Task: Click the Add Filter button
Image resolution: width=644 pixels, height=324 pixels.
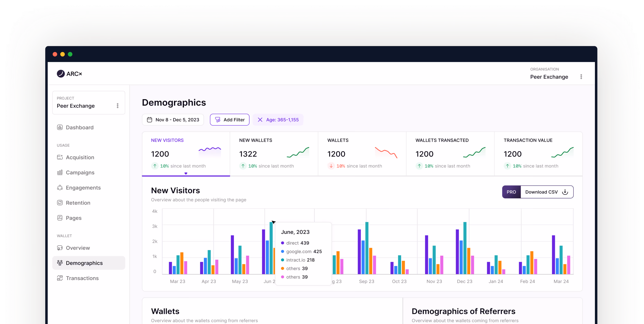Action: (229, 120)
